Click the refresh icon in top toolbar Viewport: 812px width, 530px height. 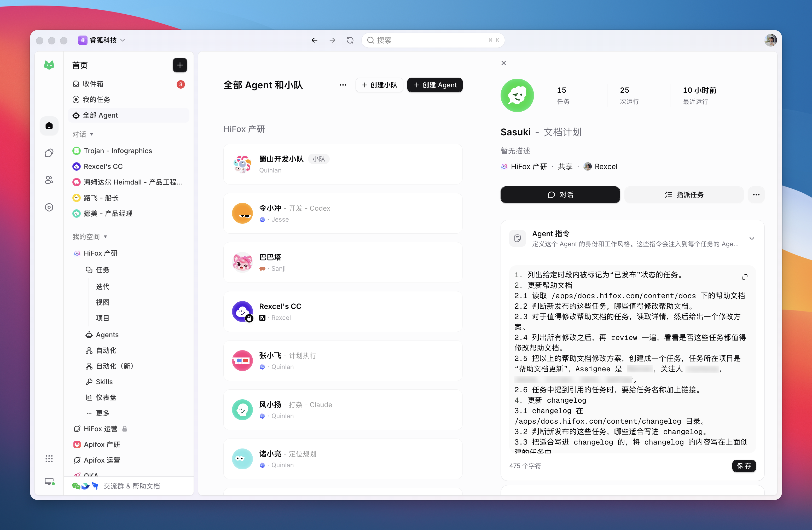tap(350, 40)
